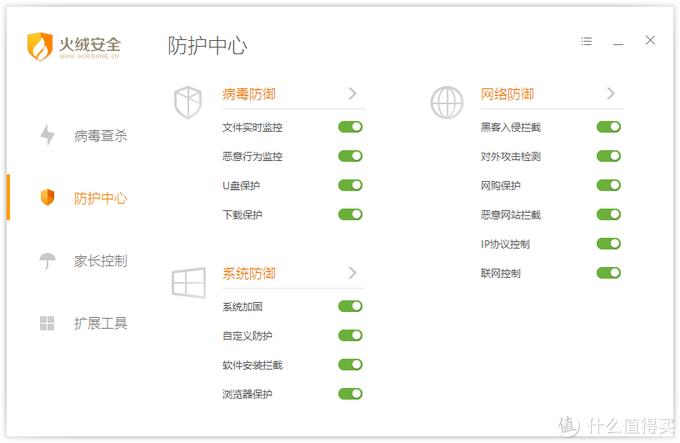Image resolution: width=680 pixels, height=443 pixels.
Task: Open the 系统防御 heading link
Action: 249,274
